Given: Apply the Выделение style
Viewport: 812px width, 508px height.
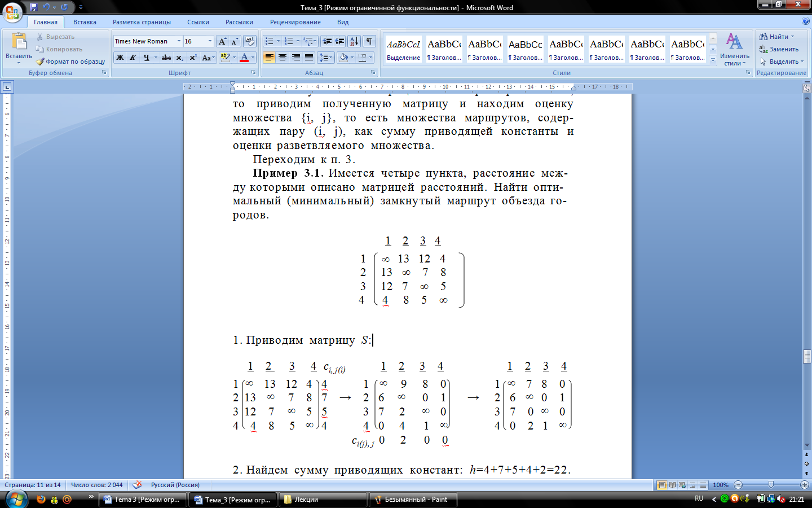Looking at the screenshot, I should pyautogui.click(x=403, y=50).
